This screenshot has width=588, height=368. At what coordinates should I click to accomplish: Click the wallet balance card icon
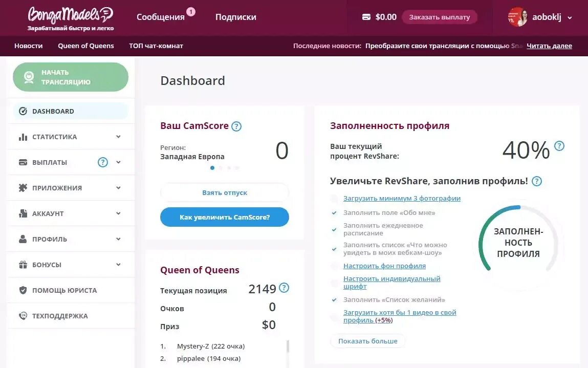366,17
